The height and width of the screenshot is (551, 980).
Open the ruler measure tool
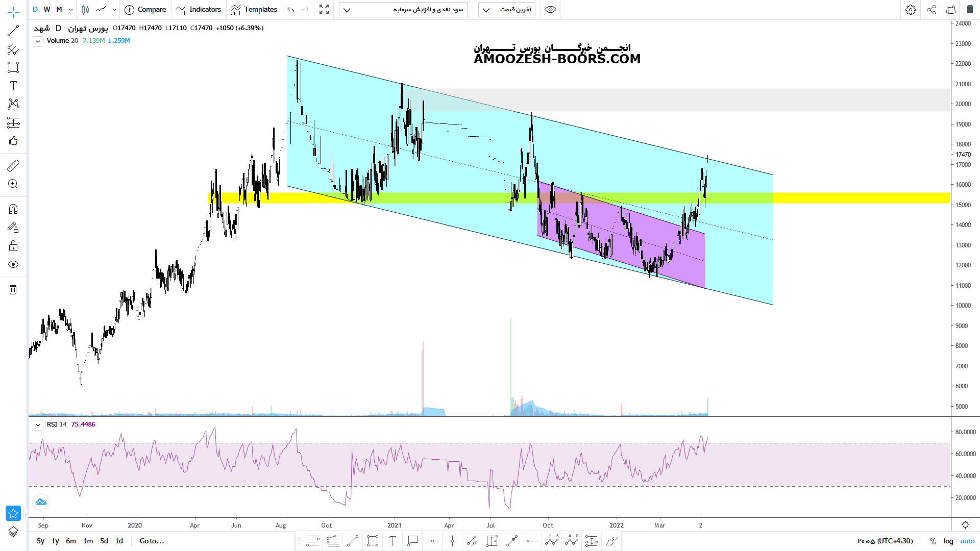(x=13, y=165)
